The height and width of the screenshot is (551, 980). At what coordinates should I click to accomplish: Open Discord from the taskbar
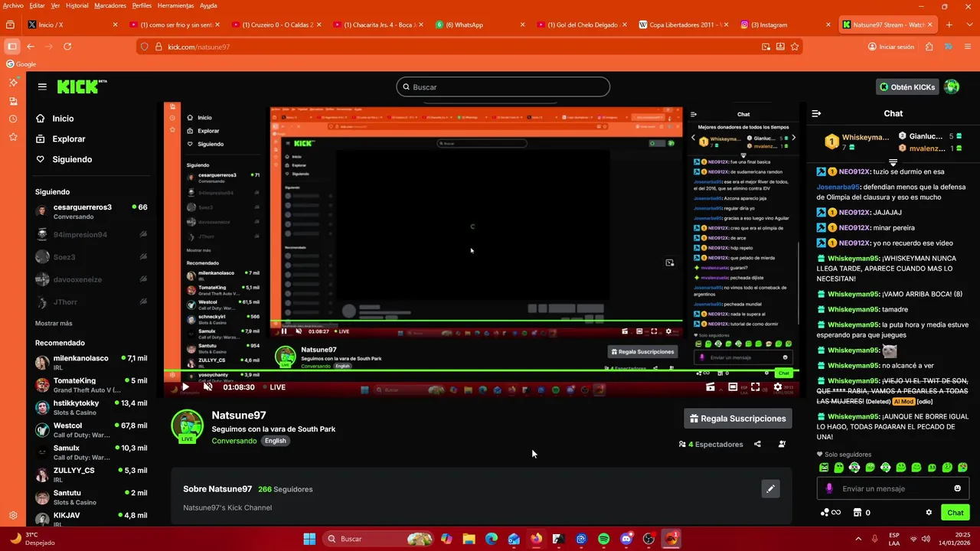[x=626, y=539]
